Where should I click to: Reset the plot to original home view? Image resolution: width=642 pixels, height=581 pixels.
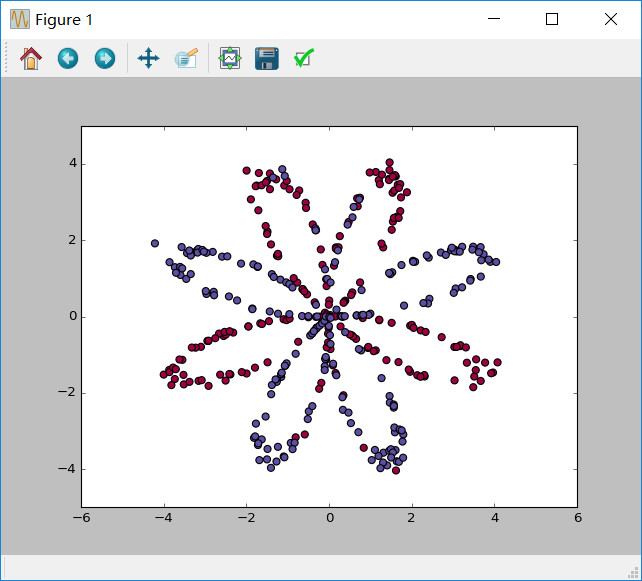click(31, 58)
